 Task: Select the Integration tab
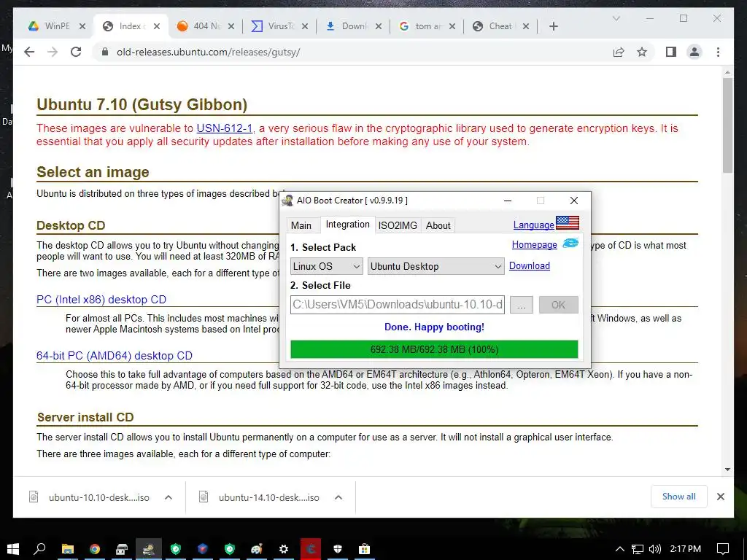pyautogui.click(x=347, y=225)
